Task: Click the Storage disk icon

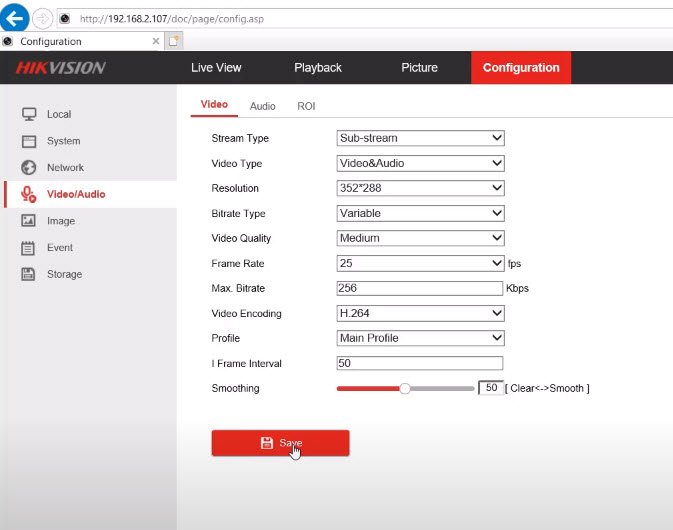Action: pyautogui.click(x=29, y=274)
